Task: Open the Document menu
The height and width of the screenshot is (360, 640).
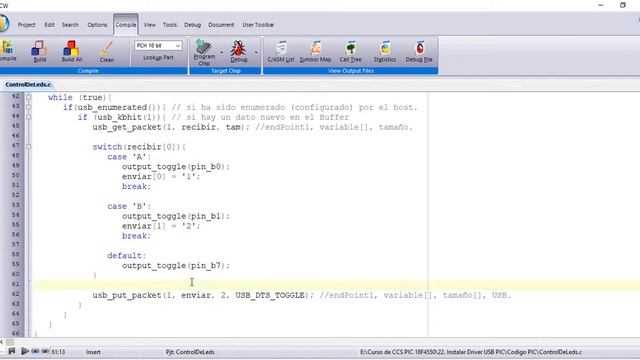Action: coord(221,25)
